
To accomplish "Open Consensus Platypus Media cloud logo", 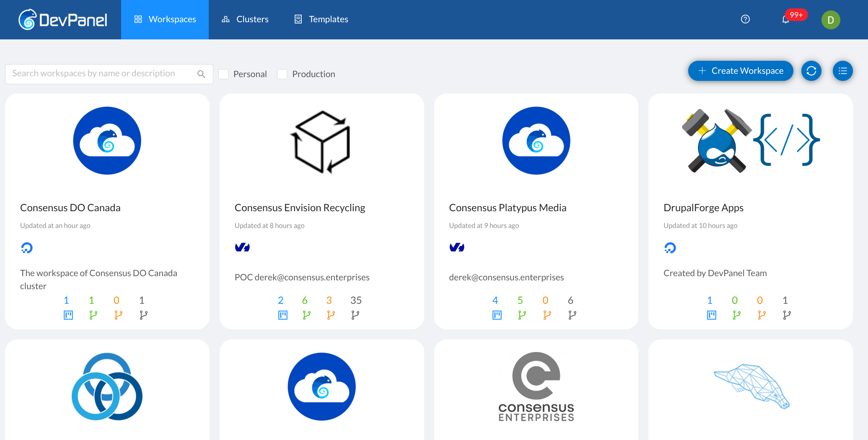I will pos(536,141).
